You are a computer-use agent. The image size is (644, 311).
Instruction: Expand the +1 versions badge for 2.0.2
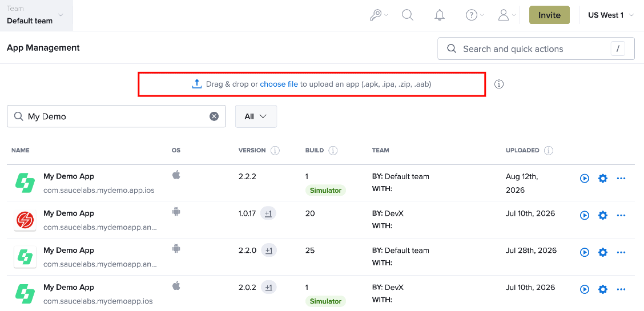point(268,288)
